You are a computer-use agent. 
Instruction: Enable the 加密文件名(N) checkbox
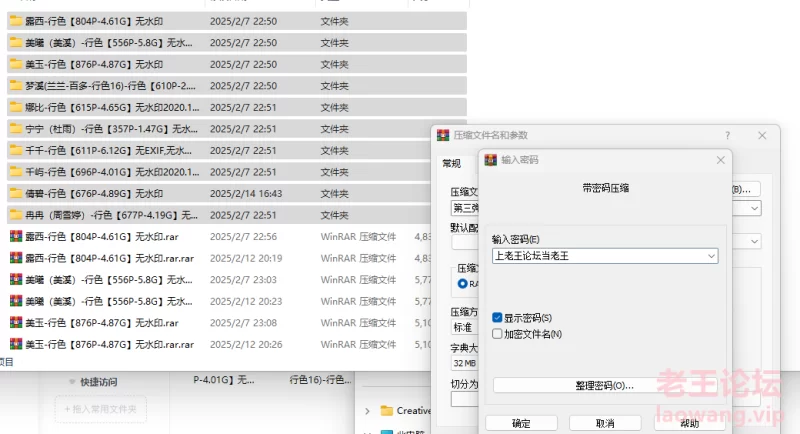click(x=497, y=334)
